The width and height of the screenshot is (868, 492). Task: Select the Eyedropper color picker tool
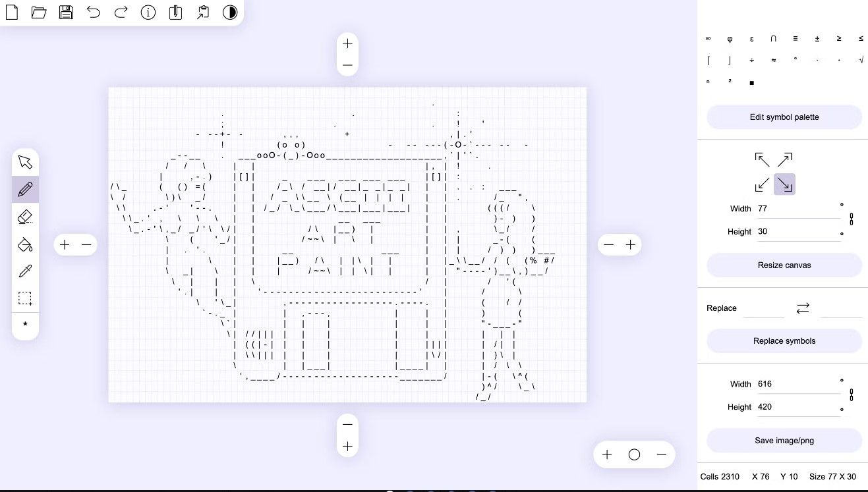[25, 271]
